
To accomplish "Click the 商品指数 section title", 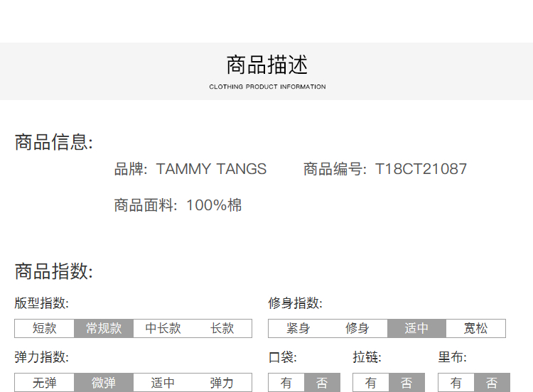I will pos(54,271).
